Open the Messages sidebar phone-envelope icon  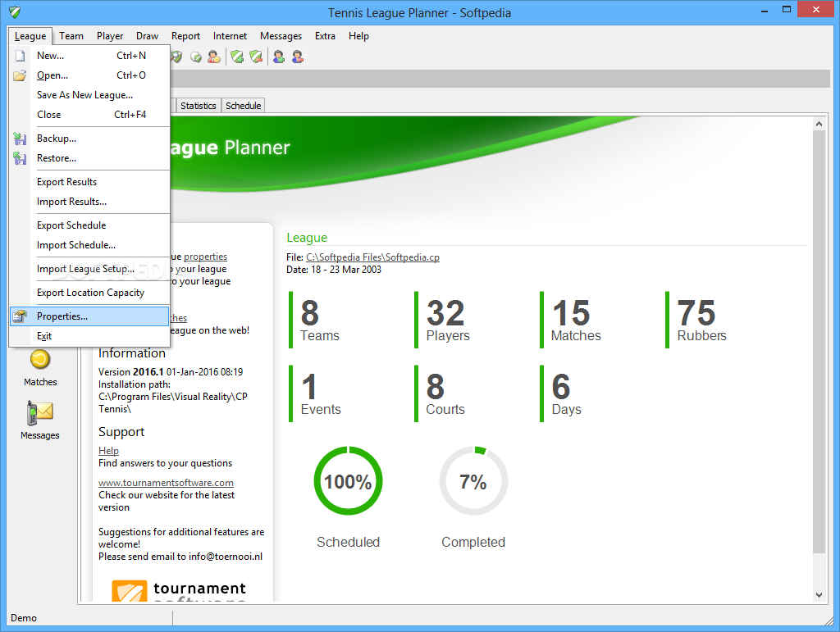[x=40, y=412]
